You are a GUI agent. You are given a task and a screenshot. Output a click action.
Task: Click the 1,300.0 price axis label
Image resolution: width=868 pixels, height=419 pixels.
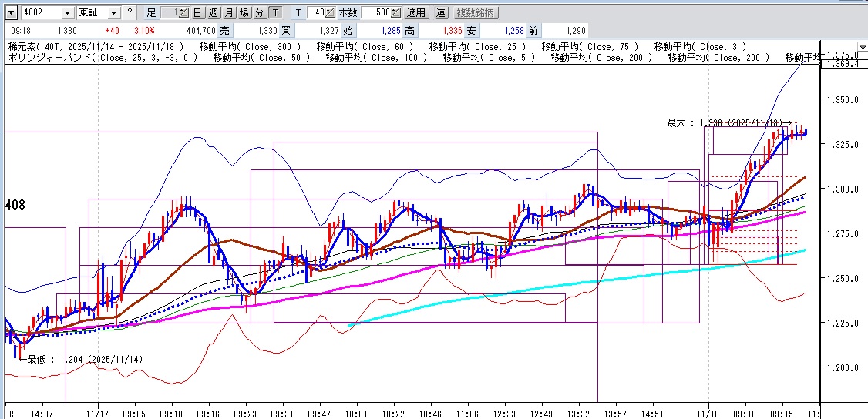(843, 189)
